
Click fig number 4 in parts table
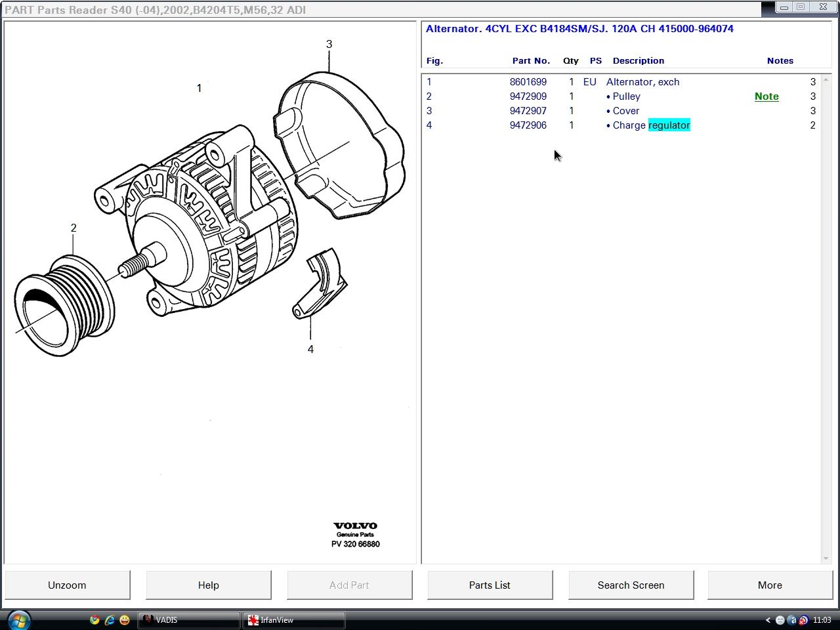429,125
